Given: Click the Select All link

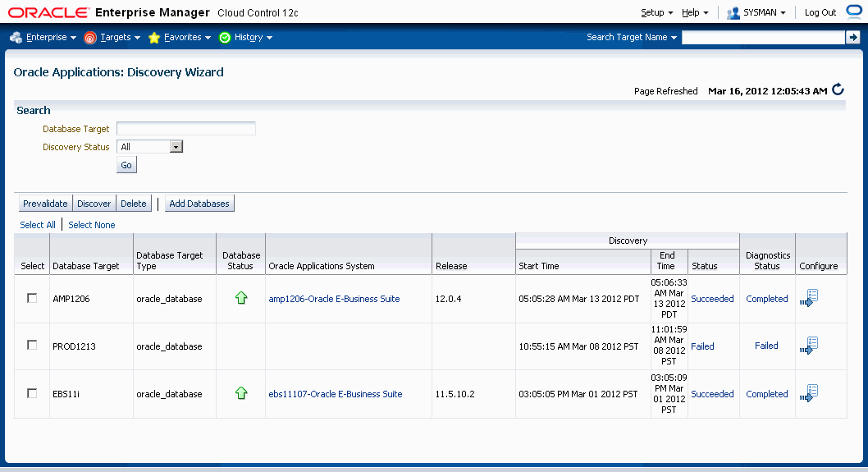Looking at the screenshot, I should pos(38,225).
